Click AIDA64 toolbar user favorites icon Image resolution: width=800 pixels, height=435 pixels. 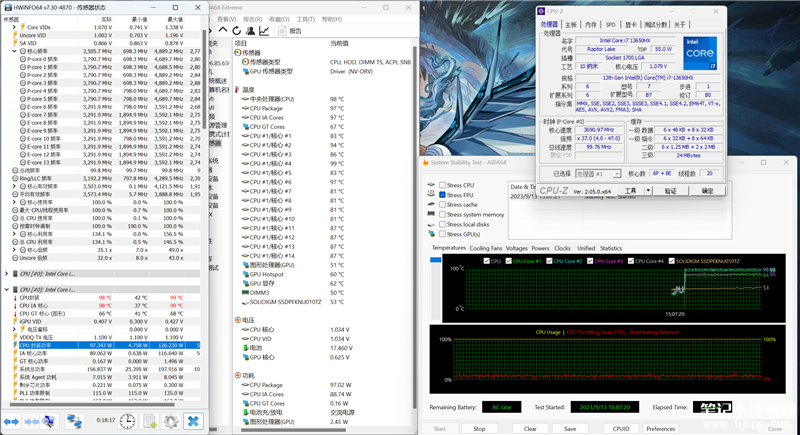(251, 31)
